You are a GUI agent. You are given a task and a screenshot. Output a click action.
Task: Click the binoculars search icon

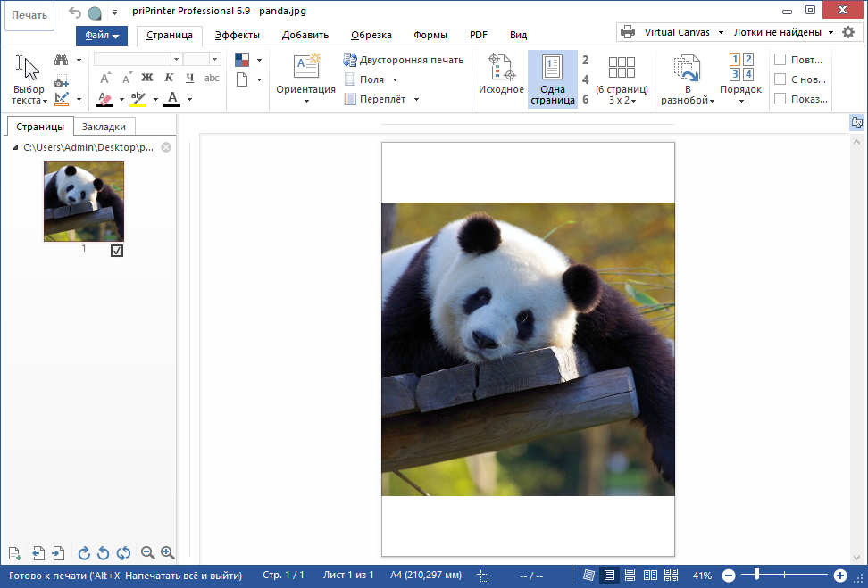click(62, 60)
